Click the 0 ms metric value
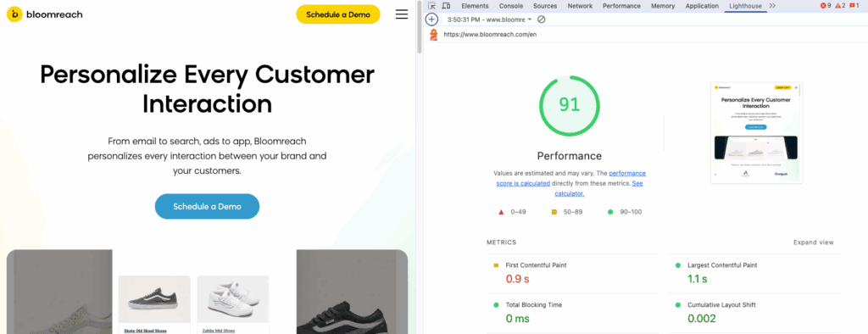The image size is (868, 334). tap(518, 319)
